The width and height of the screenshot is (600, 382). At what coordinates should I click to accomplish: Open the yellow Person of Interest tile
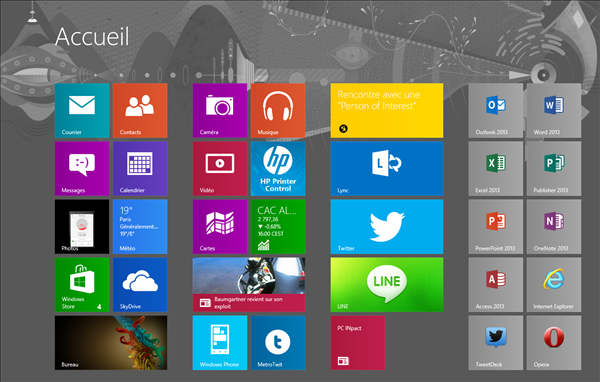[387, 111]
